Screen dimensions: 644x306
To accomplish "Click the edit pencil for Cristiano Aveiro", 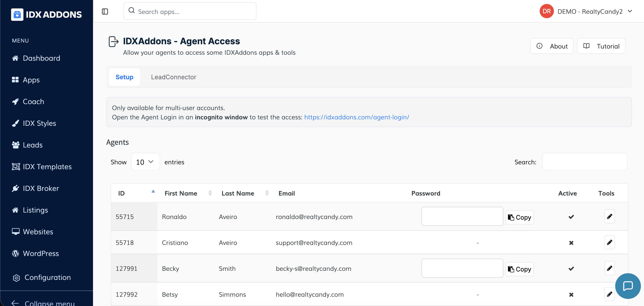I will tap(609, 242).
